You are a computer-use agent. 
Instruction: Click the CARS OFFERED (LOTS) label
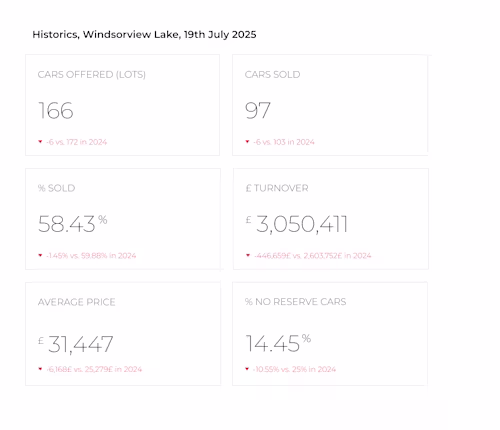[92, 74]
